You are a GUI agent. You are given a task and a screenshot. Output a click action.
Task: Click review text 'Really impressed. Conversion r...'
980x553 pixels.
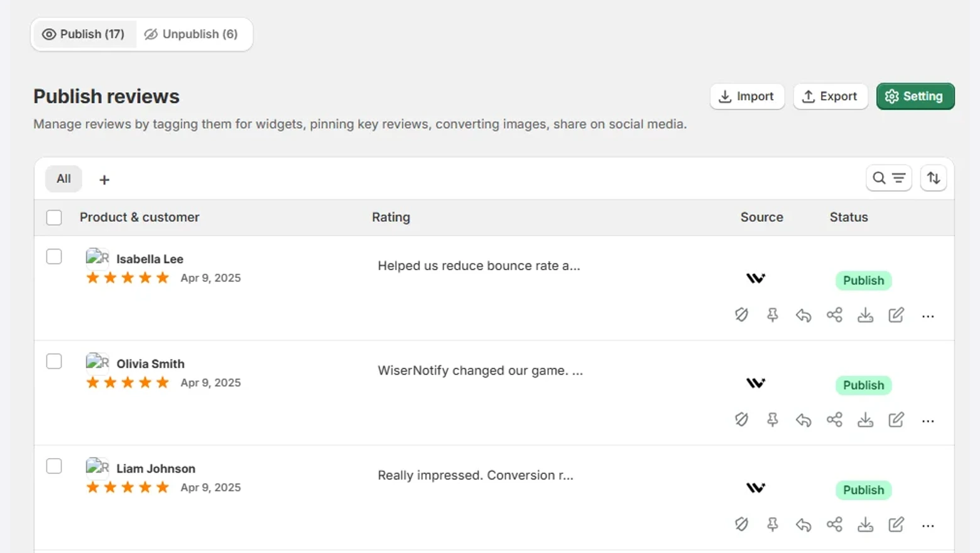[476, 476]
